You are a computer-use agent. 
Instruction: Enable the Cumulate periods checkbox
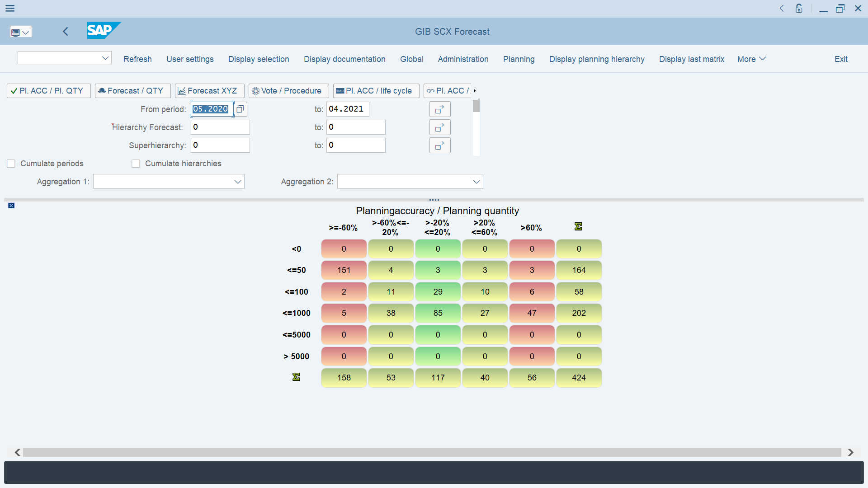pos(11,163)
